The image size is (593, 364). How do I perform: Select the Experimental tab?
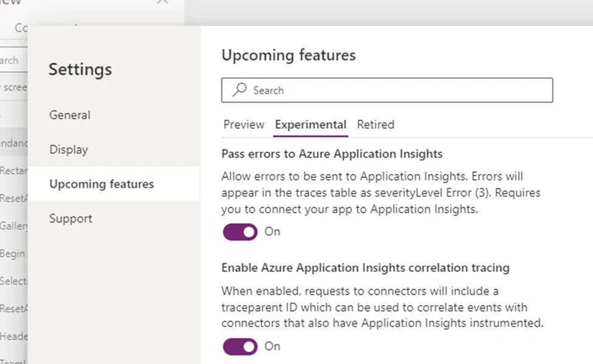[x=310, y=125]
